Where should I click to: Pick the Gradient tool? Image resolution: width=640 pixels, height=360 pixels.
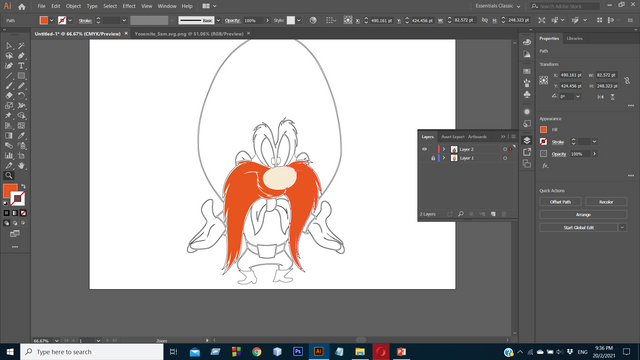coord(9,136)
